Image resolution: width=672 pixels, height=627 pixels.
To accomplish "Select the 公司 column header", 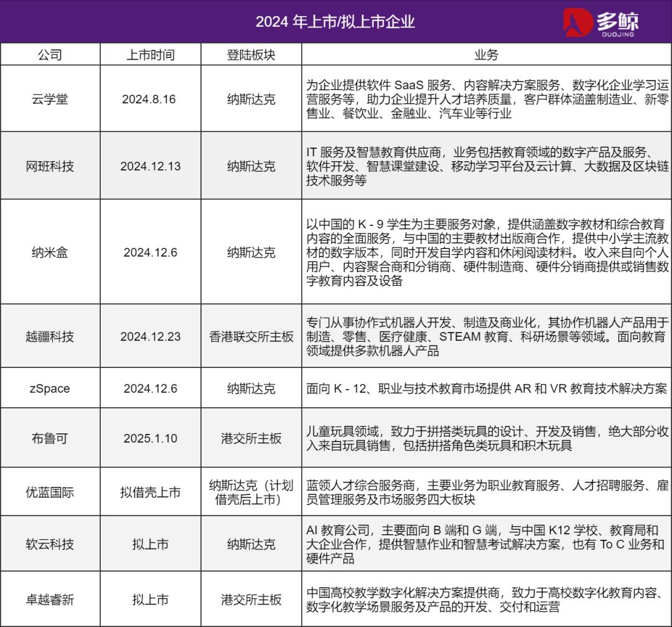I will (x=50, y=55).
